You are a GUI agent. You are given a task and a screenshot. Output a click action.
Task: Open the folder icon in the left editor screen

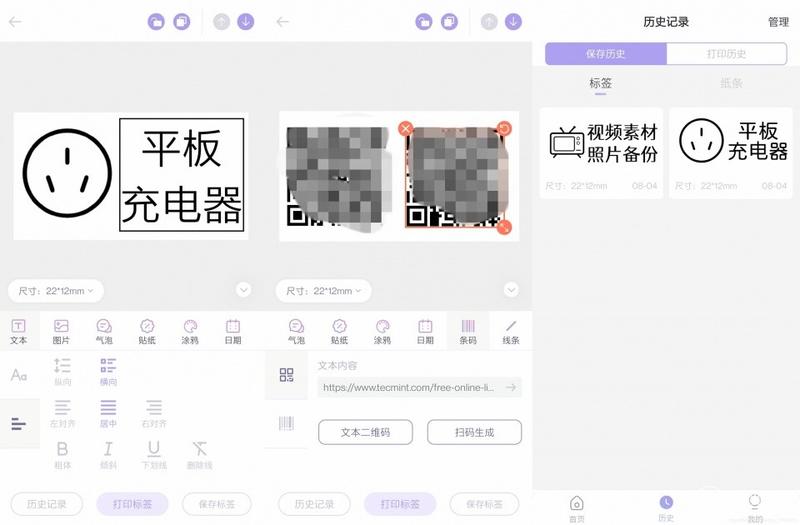(156, 21)
